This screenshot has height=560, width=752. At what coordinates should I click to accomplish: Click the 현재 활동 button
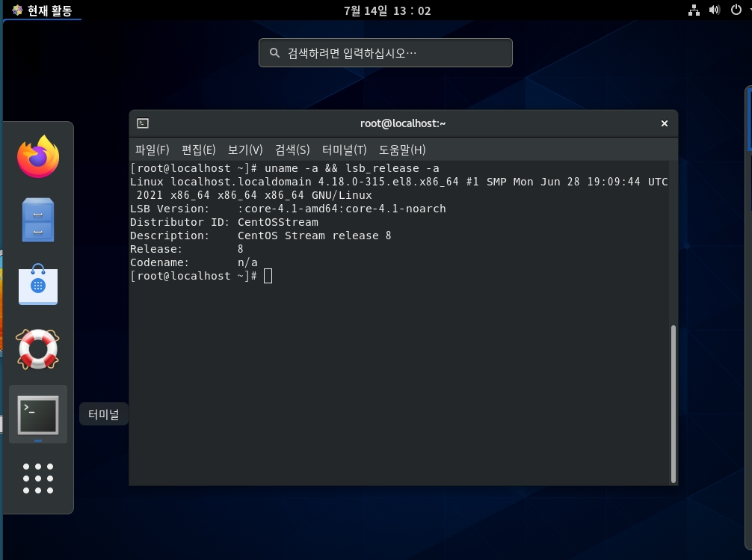point(43,10)
